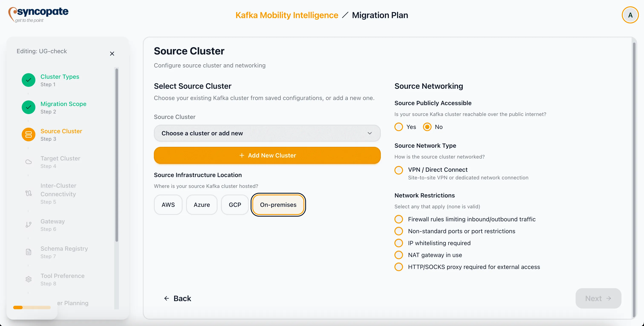Open Schema Registry via its document icon

(28, 252)
